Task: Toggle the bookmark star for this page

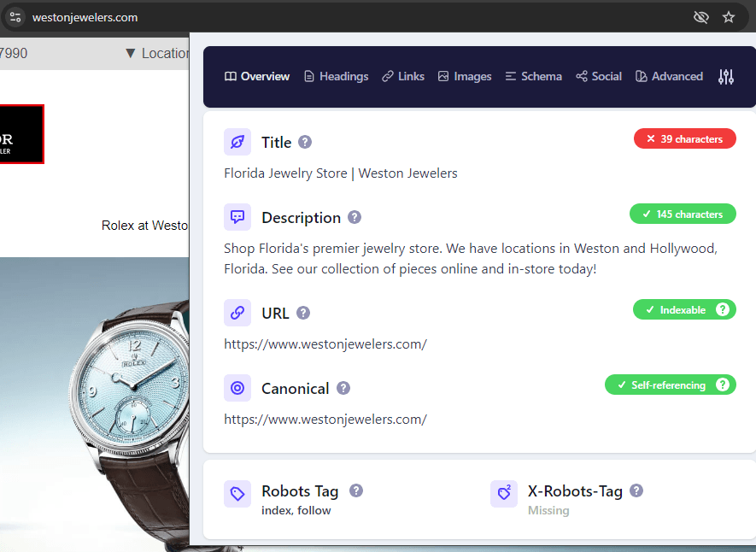Action: [x=730, y=17]
